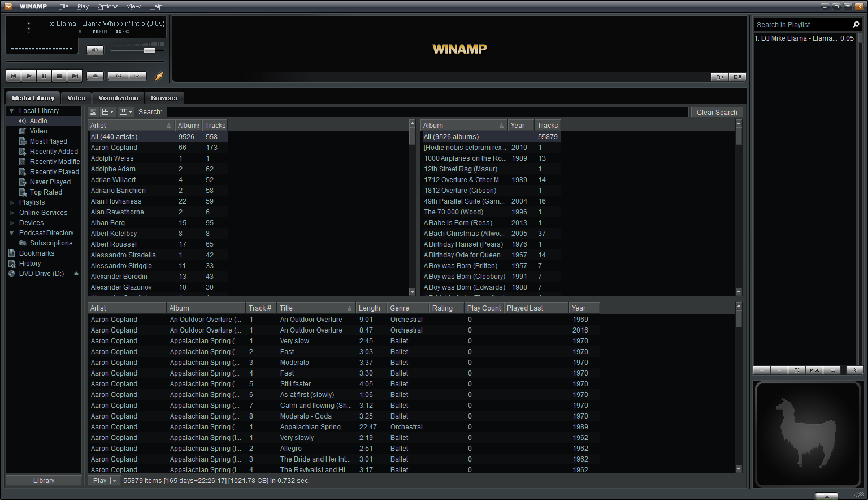Select DJ Mike Llama playlist entry

(x=805, y=38)
